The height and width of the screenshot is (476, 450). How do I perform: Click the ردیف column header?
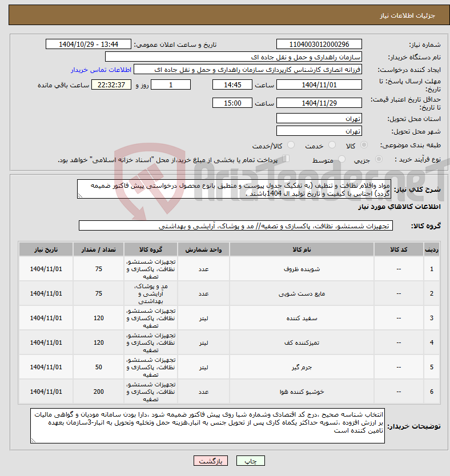coord(432,249)
